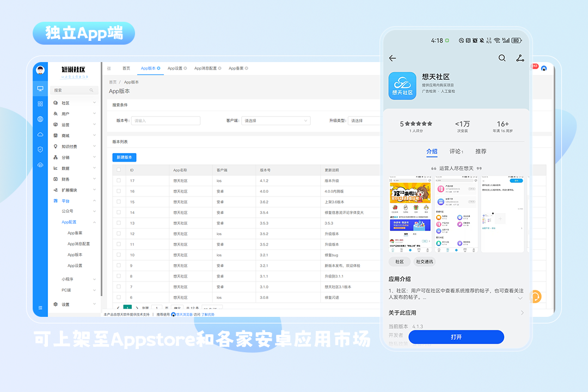Check the checkbox for row ID 11
588x392 pixels.
(x=119, y=244)
